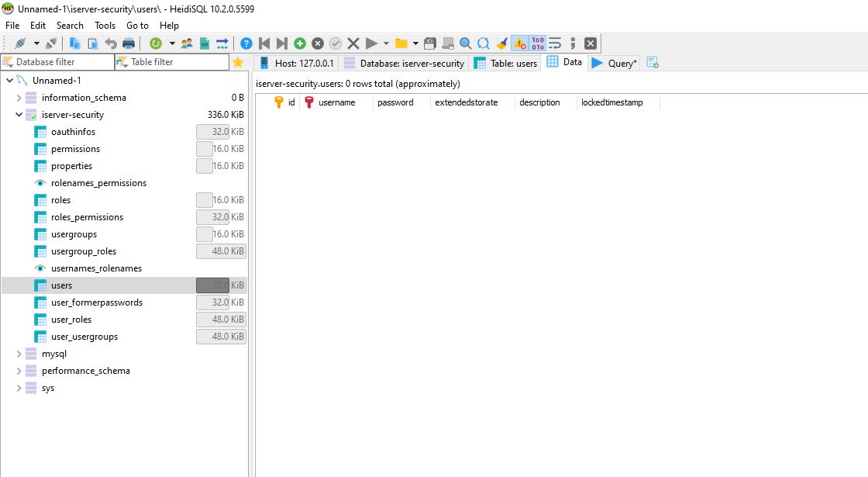Open the File menu
868x477 pixels.
tap(12, 26)
